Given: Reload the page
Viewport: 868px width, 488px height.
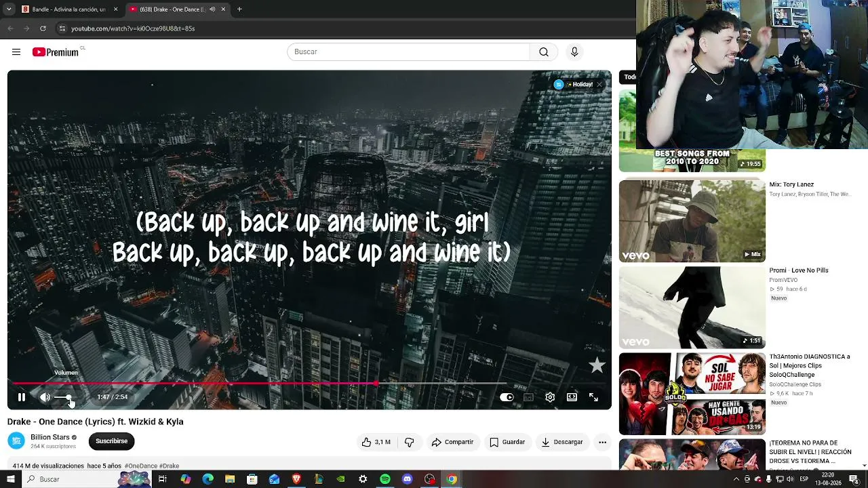Looking at the screenshot, I should pyautogui.click(x=43, y=28).
